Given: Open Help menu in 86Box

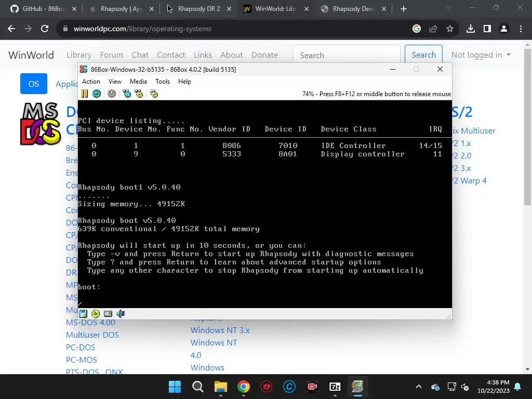Looking at the screenshot, I should click(x=184, y=82).
